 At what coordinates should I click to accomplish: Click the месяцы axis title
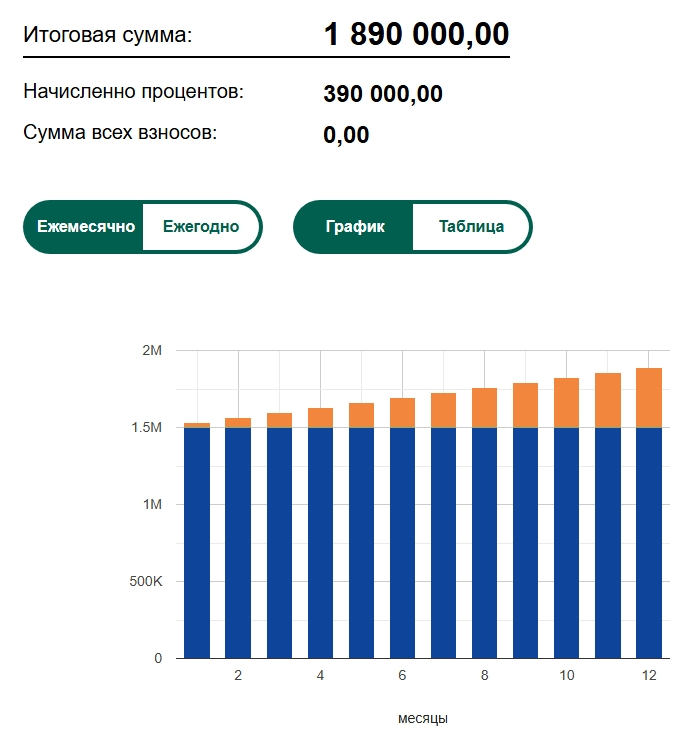click(x=422, y=719)
